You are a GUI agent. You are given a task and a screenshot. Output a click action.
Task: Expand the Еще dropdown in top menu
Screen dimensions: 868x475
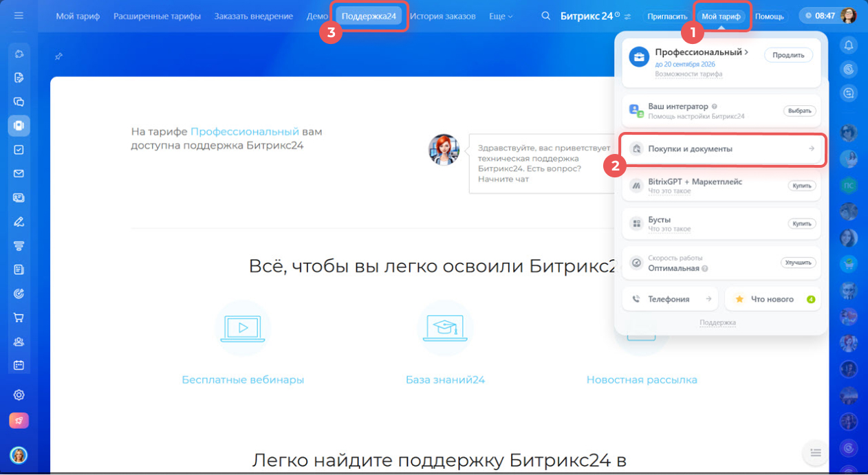tap(500, 16)
